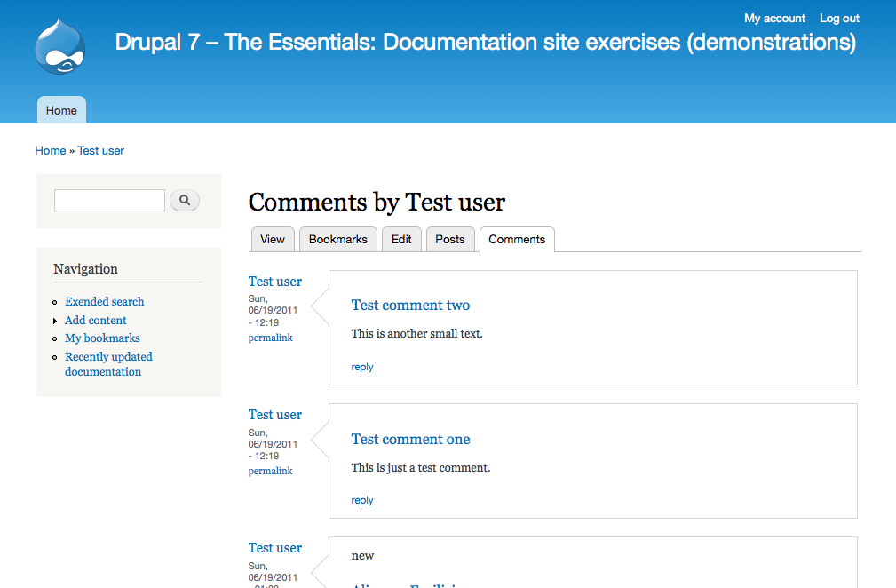Click the Test user breadcrumb link
The image size is (896, 588).
coord(100,150)
